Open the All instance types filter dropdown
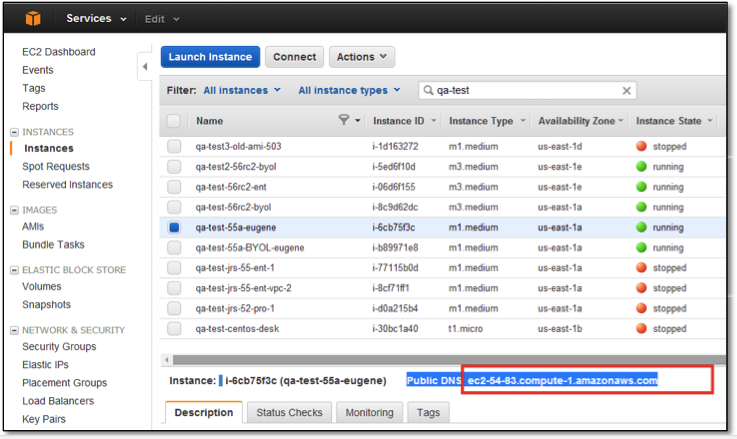The width and height of the screenshot is (737, 439). (349, 90)
